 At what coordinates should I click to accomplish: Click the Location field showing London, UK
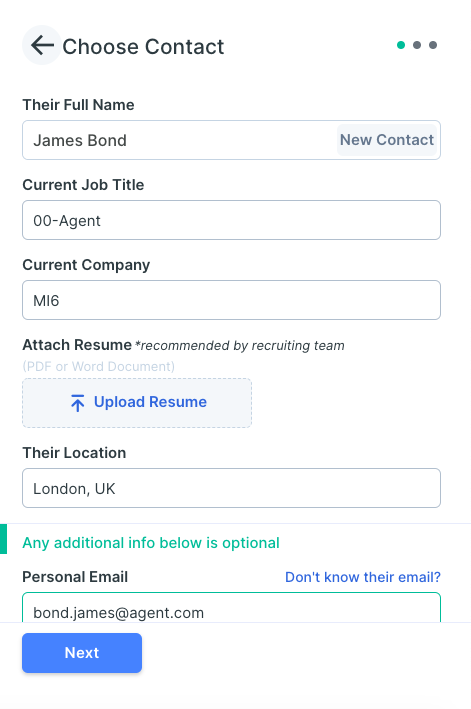[231, 488]
